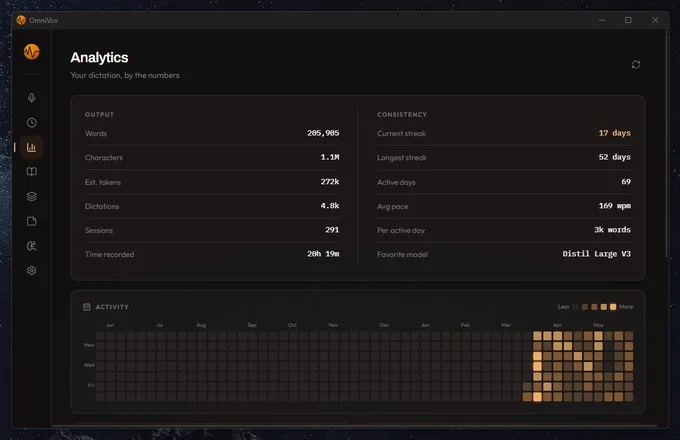
Task: Click the vertical scrollbar on the right edge
Action: 667,143
